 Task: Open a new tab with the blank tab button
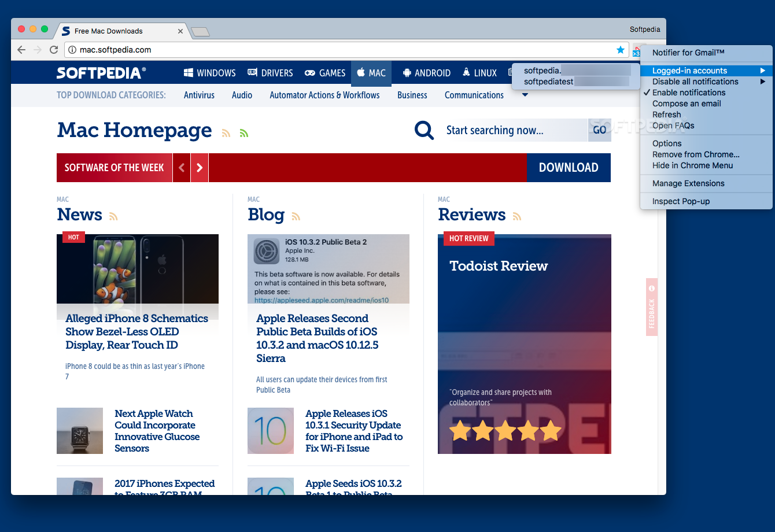pyautogui.click(x=200, y=32)
